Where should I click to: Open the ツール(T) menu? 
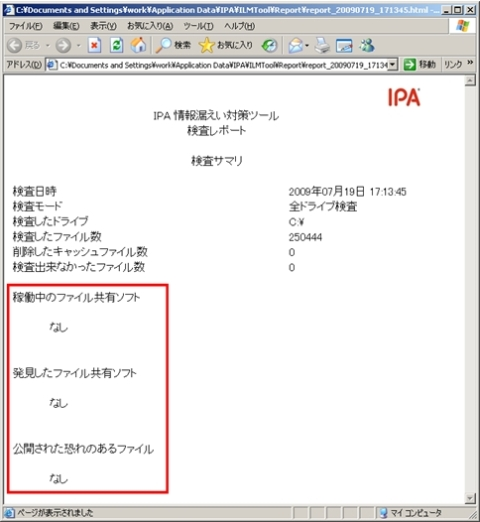(199, 26)
